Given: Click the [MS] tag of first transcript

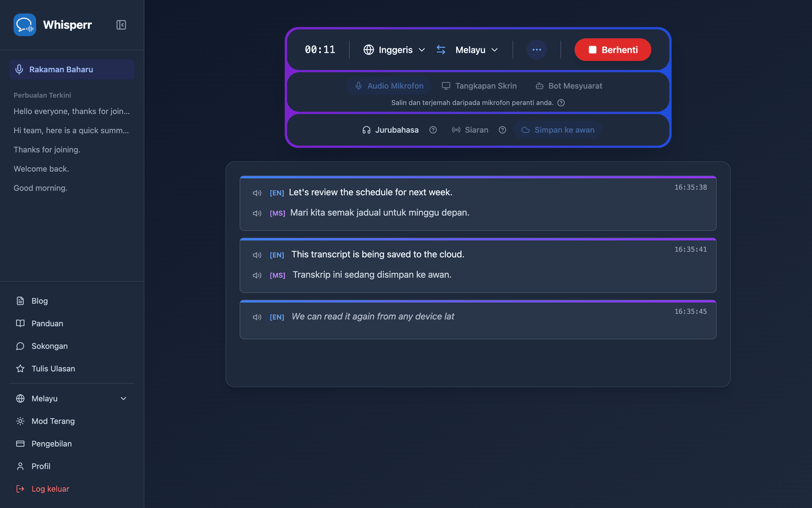Looking at the screenshot, I should click(277, 213).
